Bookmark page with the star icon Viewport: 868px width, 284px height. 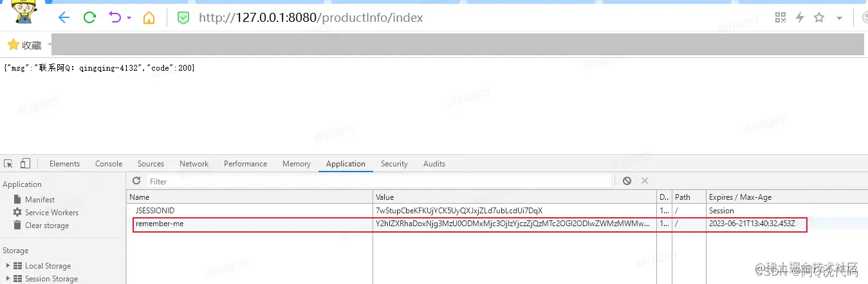[x=819, y=17]
